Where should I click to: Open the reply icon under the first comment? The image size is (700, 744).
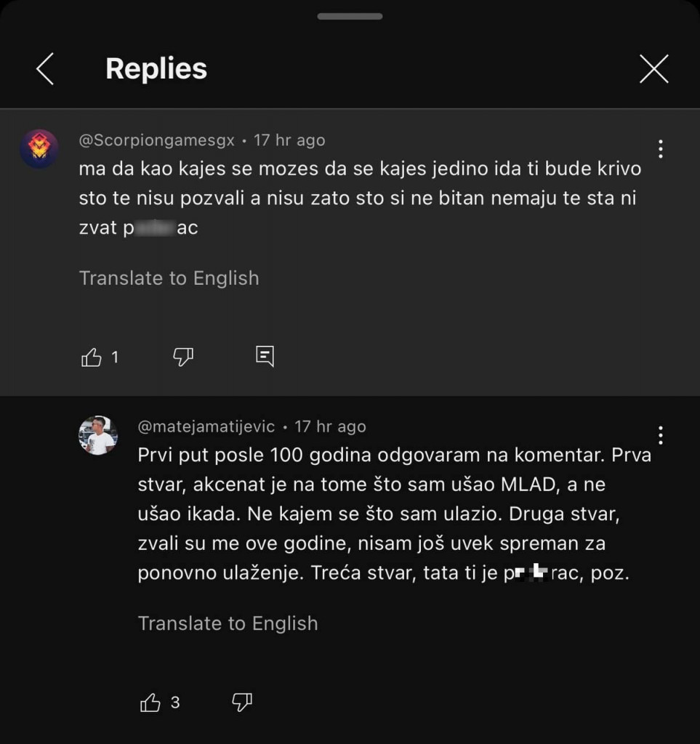(x=265, y=356)
